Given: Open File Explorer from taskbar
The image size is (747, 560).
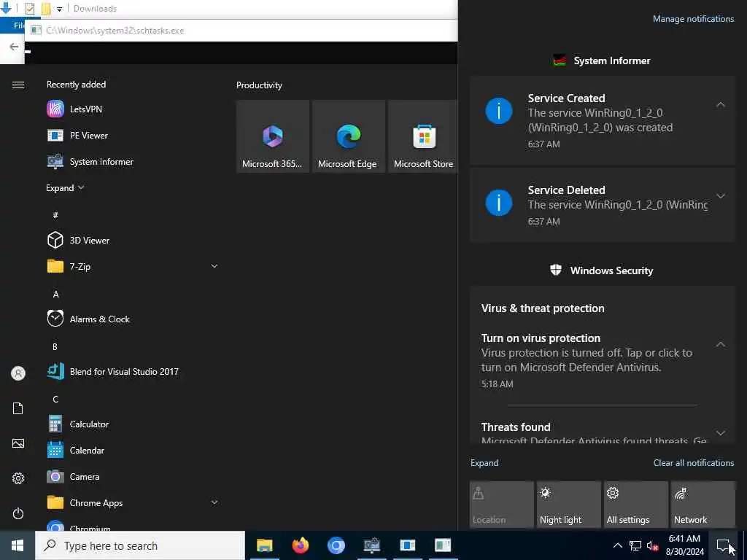Looking at the screenshot, I should (264, 545).
